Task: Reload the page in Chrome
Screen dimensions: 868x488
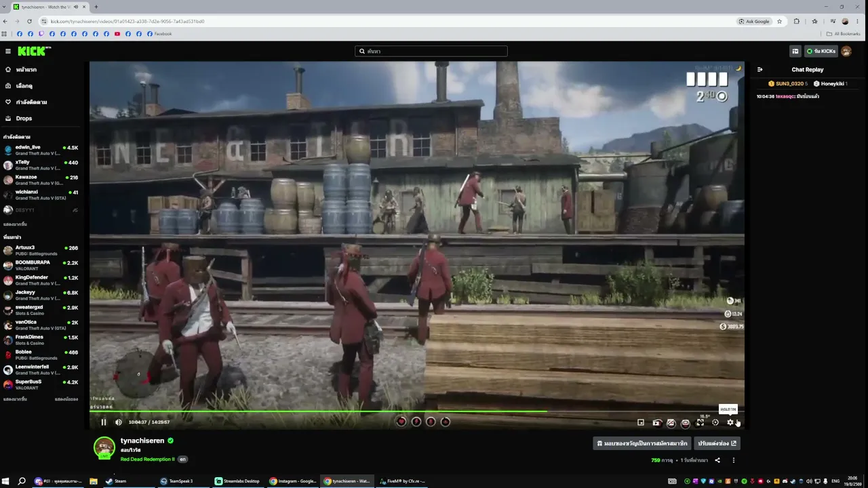Action: click(29, 21)
